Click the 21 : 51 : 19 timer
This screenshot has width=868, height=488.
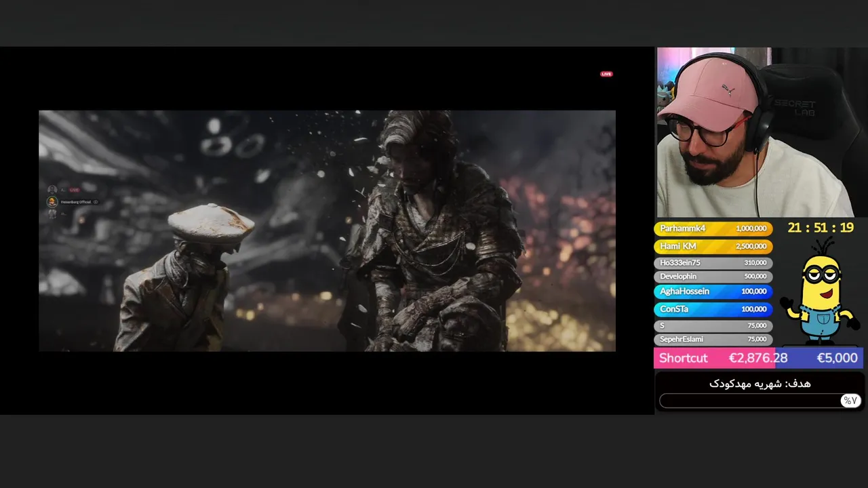point(821,228)
